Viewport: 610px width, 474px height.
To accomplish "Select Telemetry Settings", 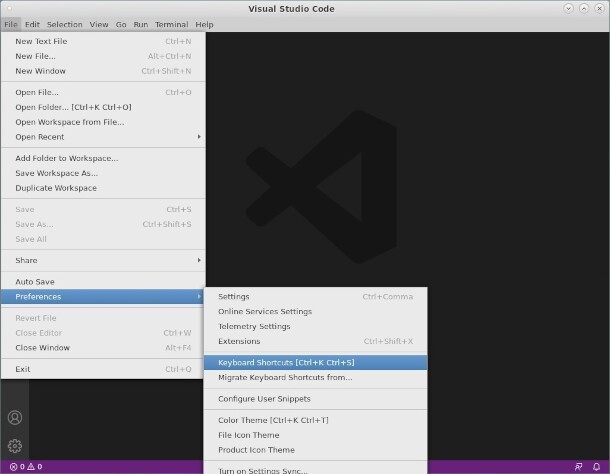I will point(316,326).
